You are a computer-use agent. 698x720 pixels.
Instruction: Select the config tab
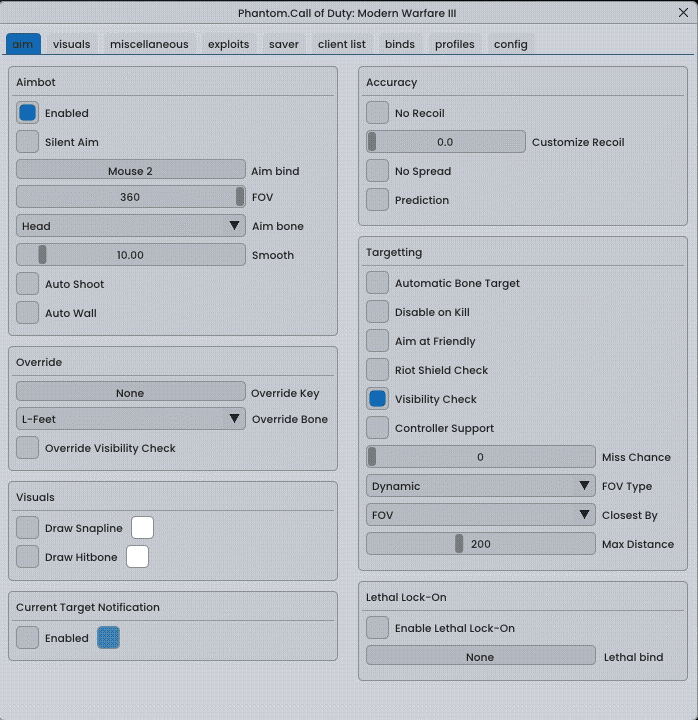coord(510,44)
